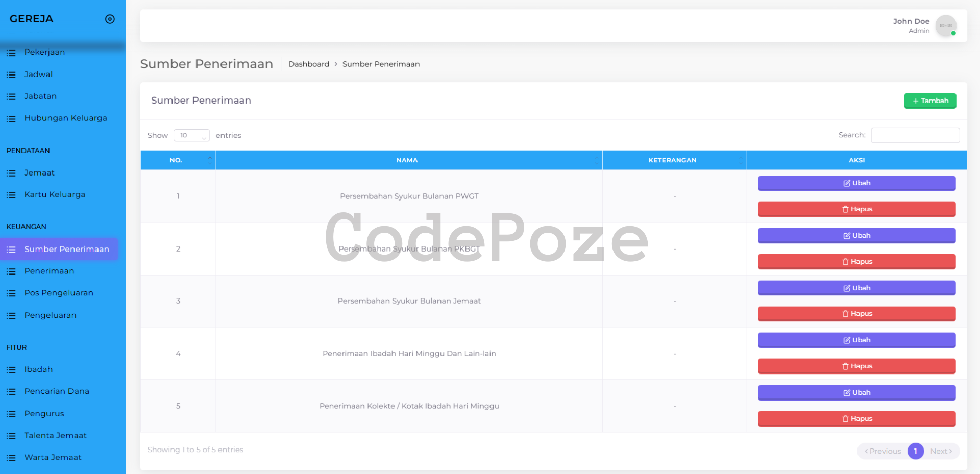Click the list icon beside Pos Pengeluaran
Image resolution: width=980 pixels, height=474 pixels.
coord(11,293)
